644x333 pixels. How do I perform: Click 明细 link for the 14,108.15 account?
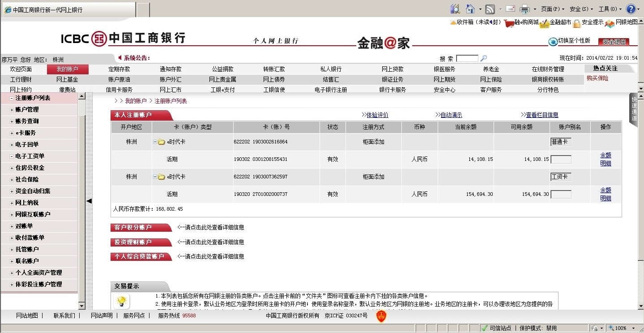click(x=606, y=163)
